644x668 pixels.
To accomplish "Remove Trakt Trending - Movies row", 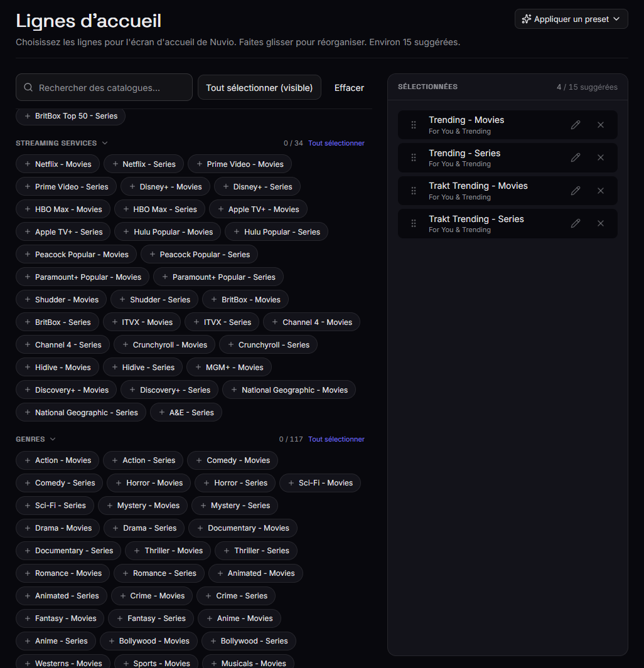I will (x=601, y=191).
